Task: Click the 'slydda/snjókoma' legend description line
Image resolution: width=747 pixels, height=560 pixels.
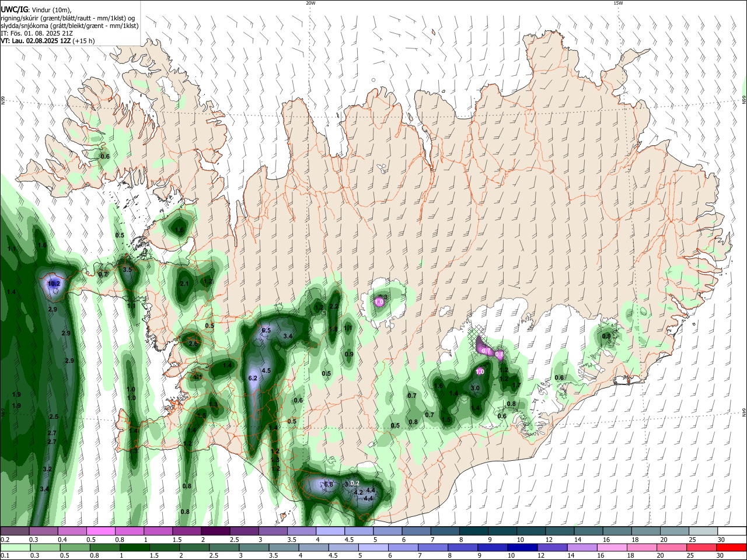Action: [69, 26]
